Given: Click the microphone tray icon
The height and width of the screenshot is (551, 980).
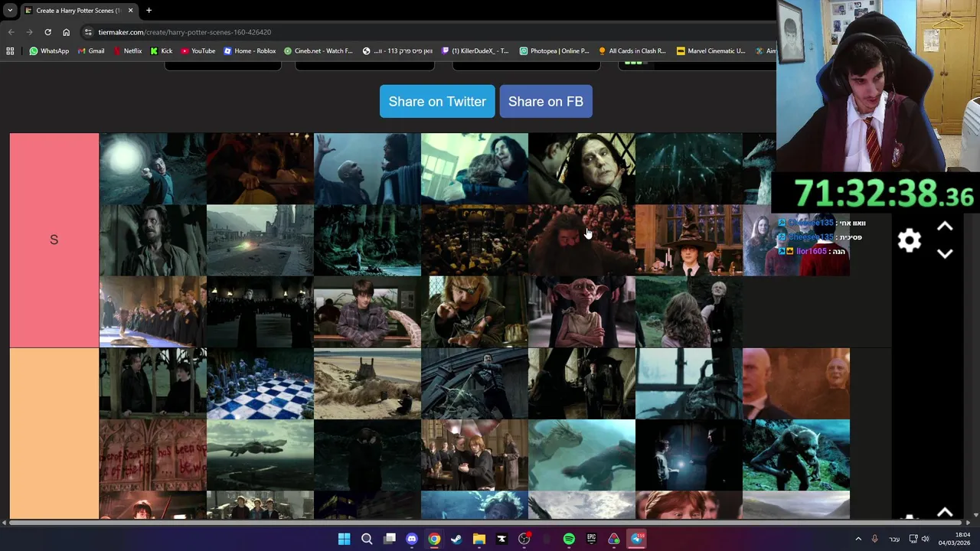Looking at the screenshot, I should 874,539.
